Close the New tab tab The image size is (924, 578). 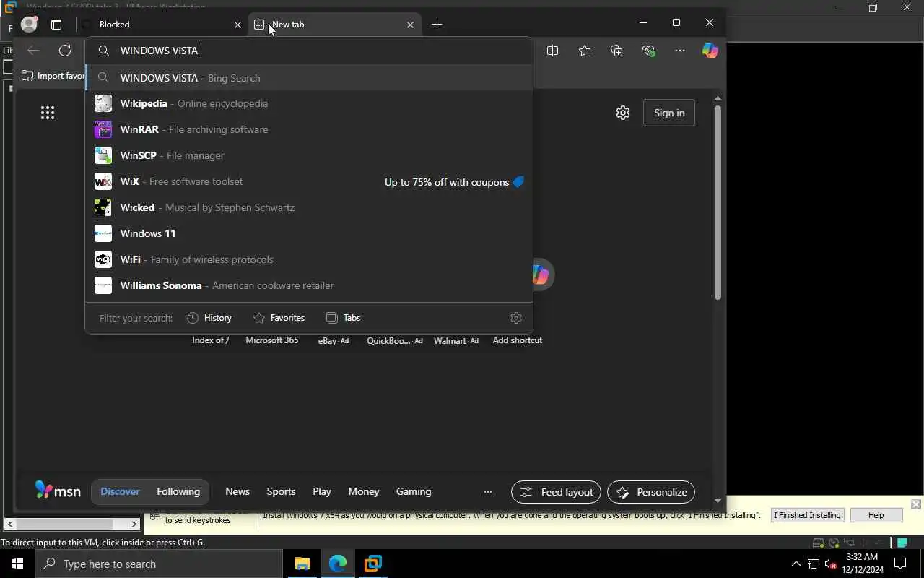pos(410,25)
